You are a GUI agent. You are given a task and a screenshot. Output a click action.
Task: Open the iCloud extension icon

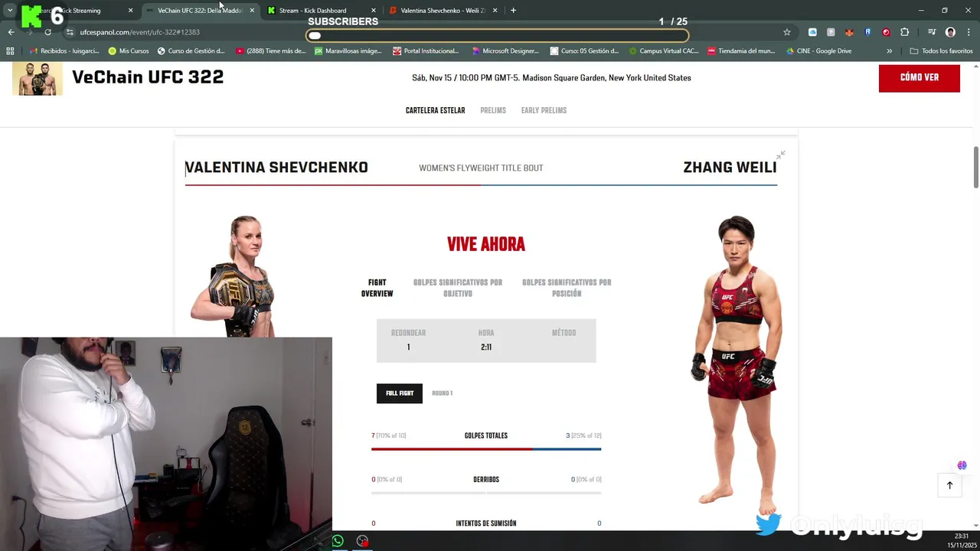812,32
